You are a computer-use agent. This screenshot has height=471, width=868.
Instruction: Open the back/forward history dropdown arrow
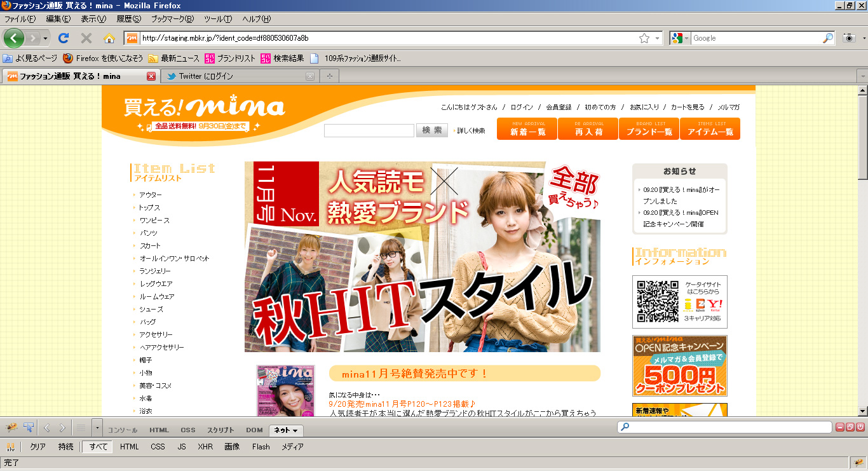[x=46, y=38]
